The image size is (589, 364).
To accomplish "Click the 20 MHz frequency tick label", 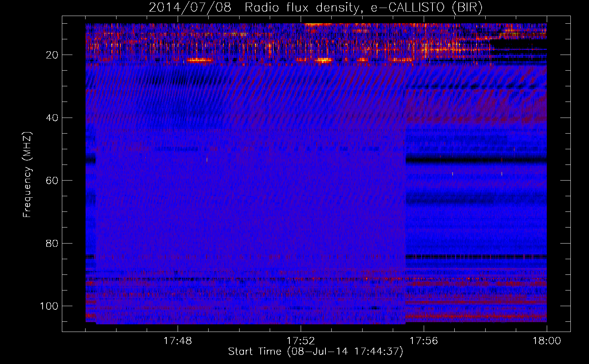I will click(x=52, y=55).
